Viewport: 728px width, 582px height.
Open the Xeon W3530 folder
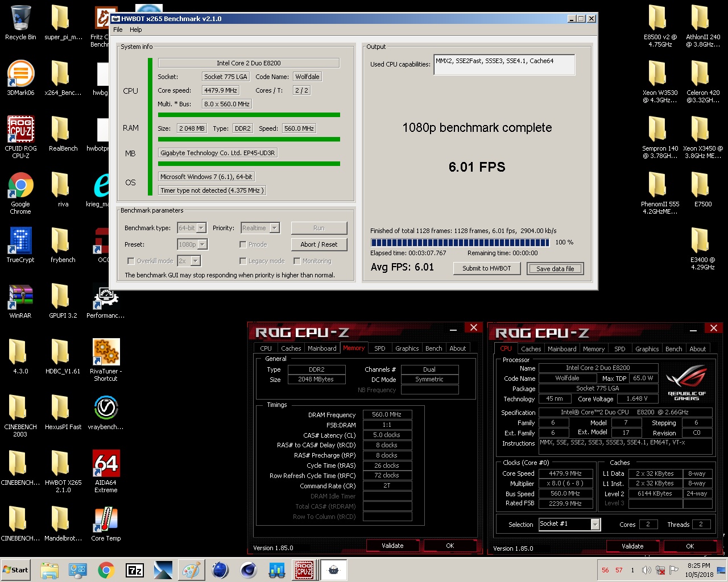click(660, 81)
